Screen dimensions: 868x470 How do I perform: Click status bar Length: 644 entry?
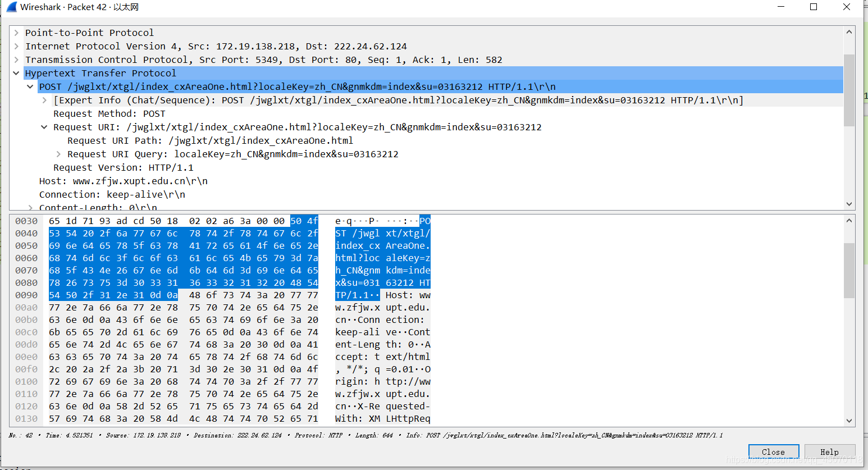pyautogui.click(x=374, y=435)
